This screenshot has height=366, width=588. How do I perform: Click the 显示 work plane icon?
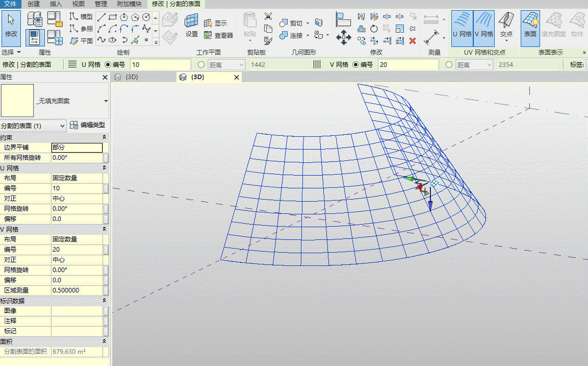pos(216,23)
